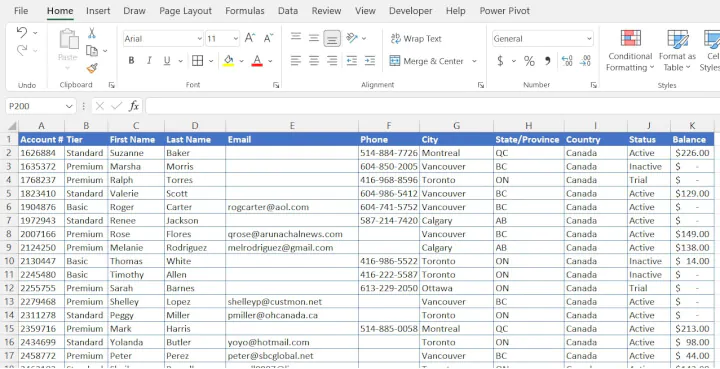Toggle Italic formatting
Image resolution: width=720 pixels, height=369 pixels.
(149, 61)
